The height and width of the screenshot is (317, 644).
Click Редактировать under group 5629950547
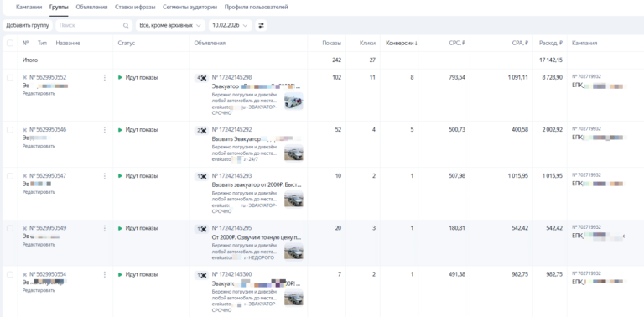(39, 192)
